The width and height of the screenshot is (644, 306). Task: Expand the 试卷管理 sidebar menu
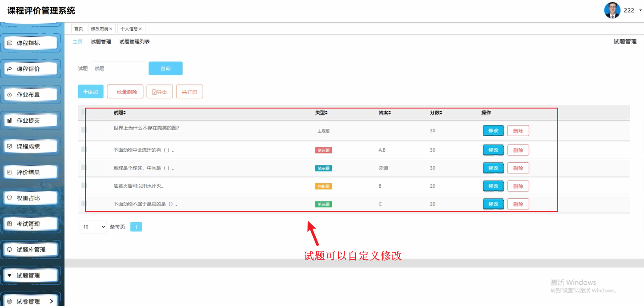(31, 301)
